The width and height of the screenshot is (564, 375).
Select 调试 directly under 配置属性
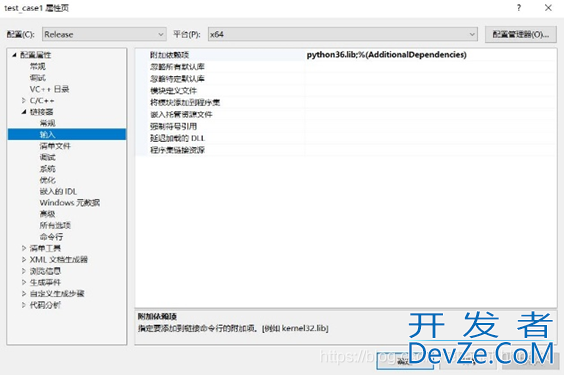[x=37, y=78]
